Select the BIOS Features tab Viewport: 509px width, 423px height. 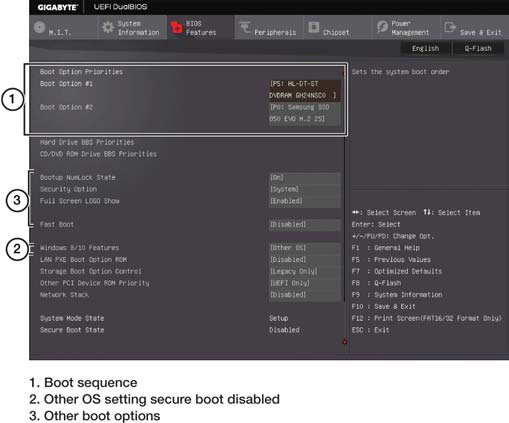click(201, 28)
